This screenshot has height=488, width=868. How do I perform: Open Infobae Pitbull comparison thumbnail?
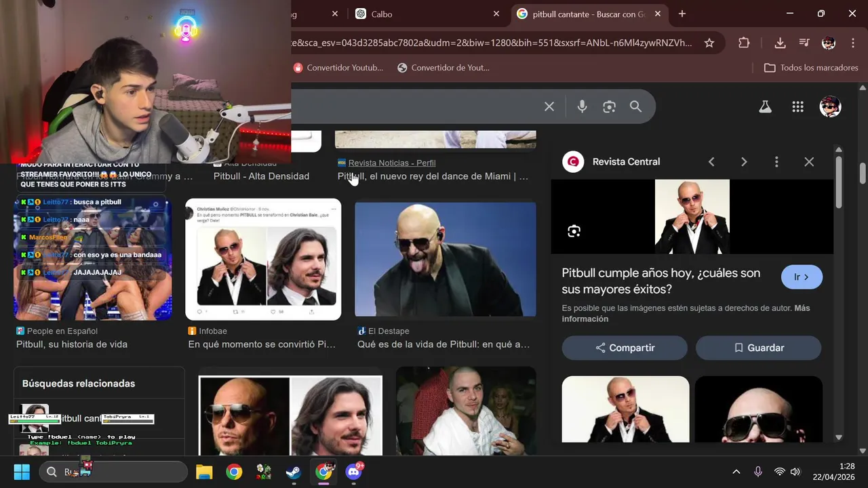point(263,259)
